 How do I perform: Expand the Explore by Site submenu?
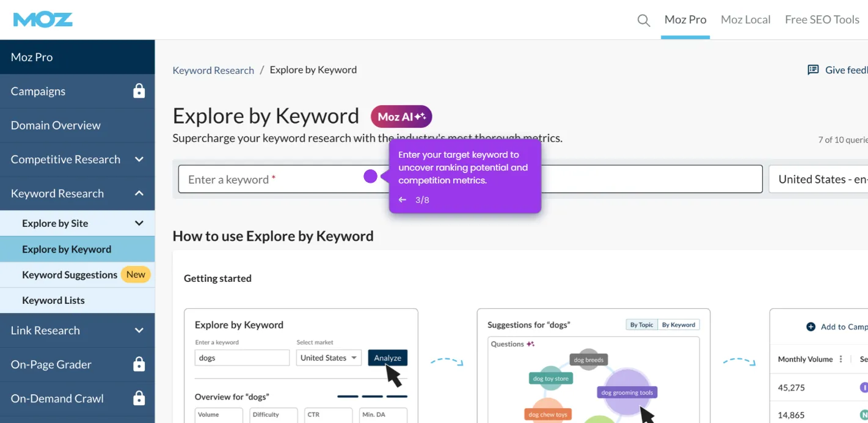(x=139, y=224)
